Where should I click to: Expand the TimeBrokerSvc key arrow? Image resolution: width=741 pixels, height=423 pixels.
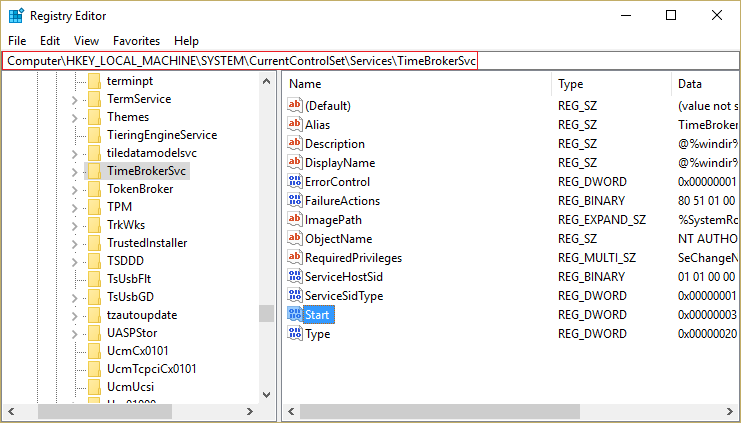75,171
